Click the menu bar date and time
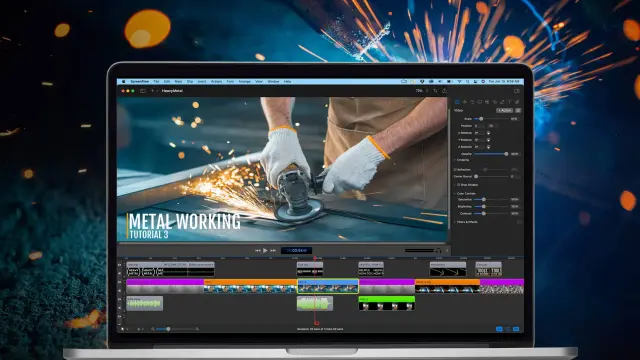Screen dimensions: 640x360 point(504,82)
